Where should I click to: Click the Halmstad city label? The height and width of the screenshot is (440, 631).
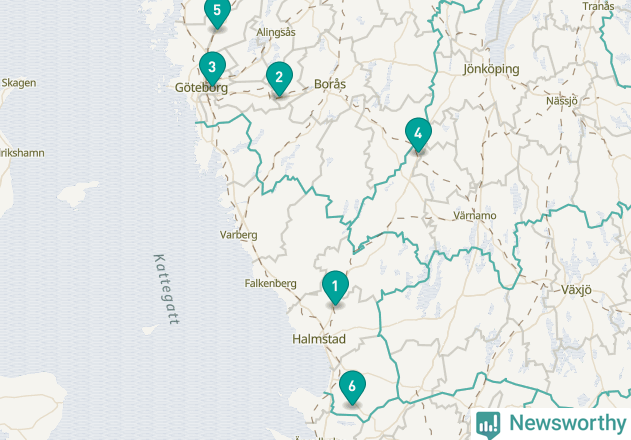coord(319,339)
